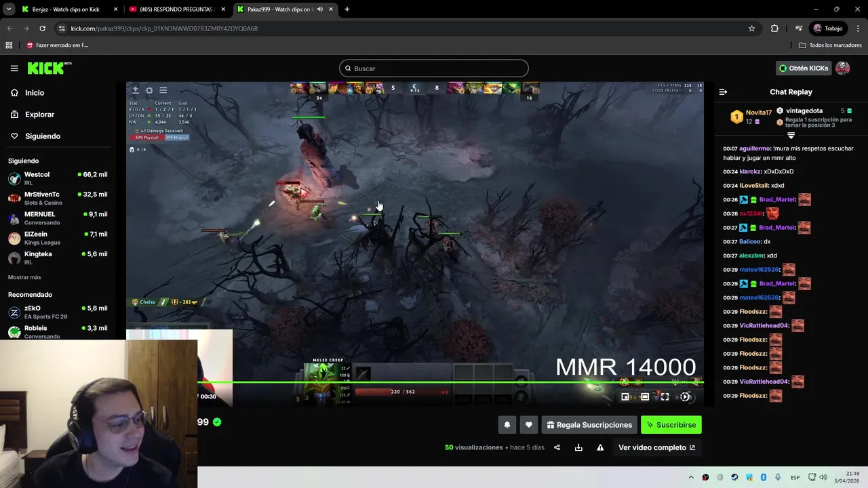Click aguillermo username in chat
Image resolution: width=868 pixels, height=488 pixels.
click(755, 148)
